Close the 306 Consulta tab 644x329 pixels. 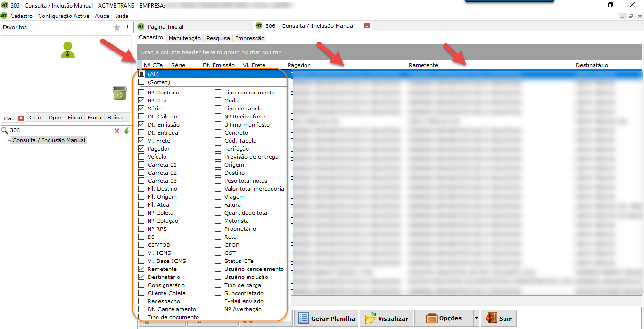[367, 26]
